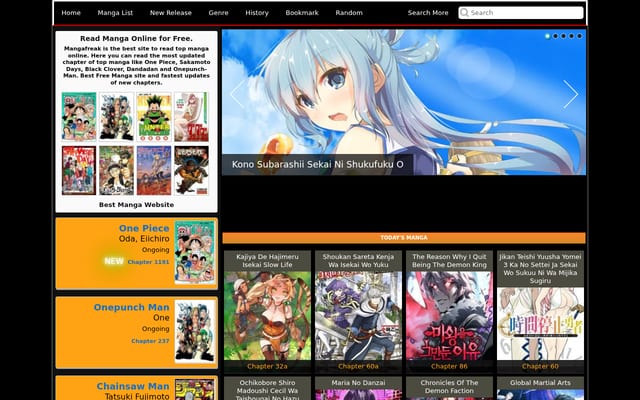Open Chapter 60 of Jikan Teishi Yuusha
This screenshot has height=400, width=640.
coord(540,367)
